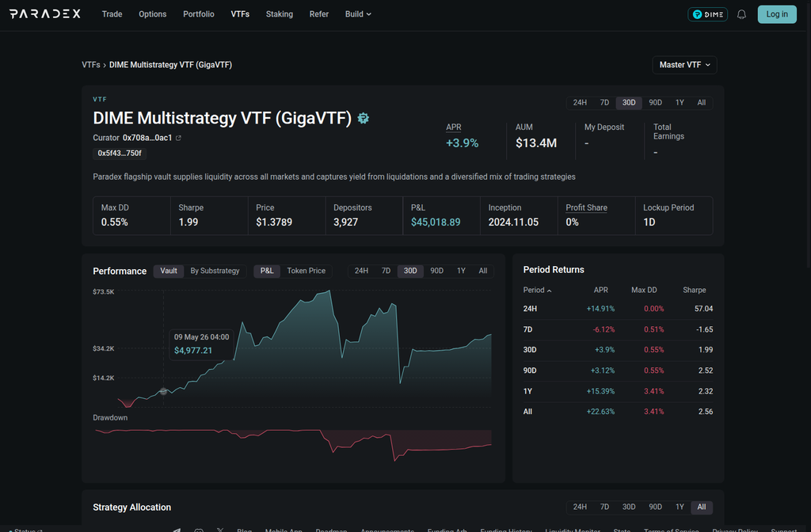Image resolution: width=811 pixels, height=532 pixels.
Task: Open curator address external link icon
Action: 178,138
